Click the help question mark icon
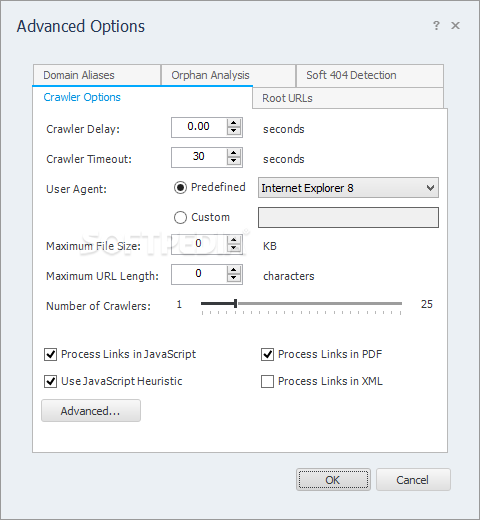 [x=436, y=26]
